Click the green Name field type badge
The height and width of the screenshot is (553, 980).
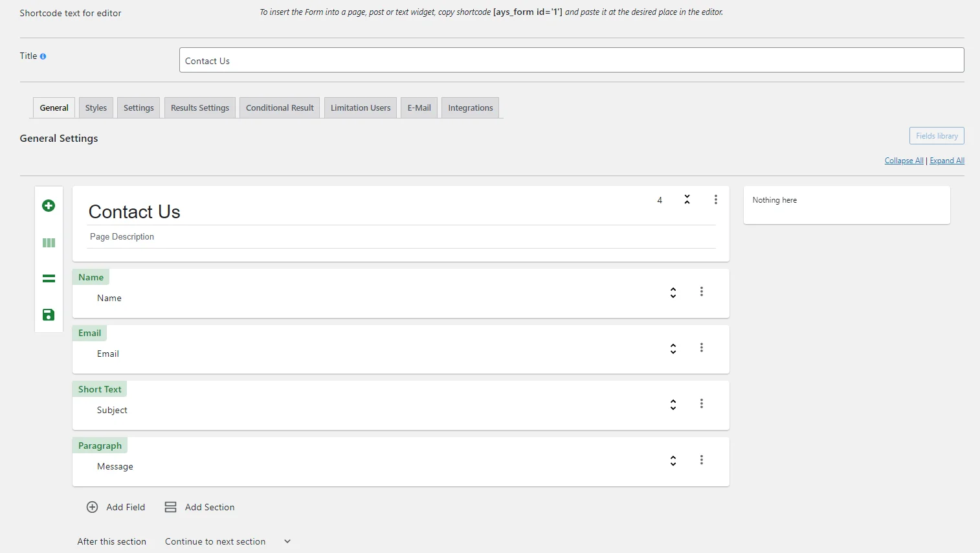(x=91, y=277)
